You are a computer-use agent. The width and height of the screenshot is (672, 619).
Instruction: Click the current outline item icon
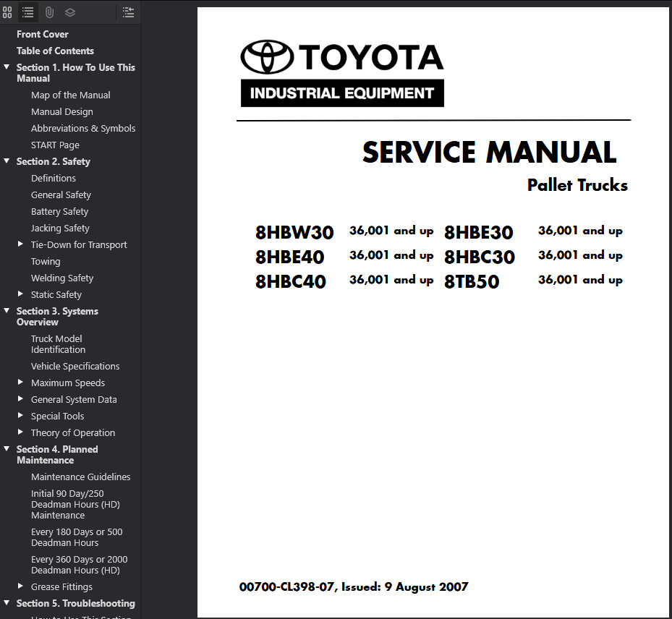click(x=128, y=12)
